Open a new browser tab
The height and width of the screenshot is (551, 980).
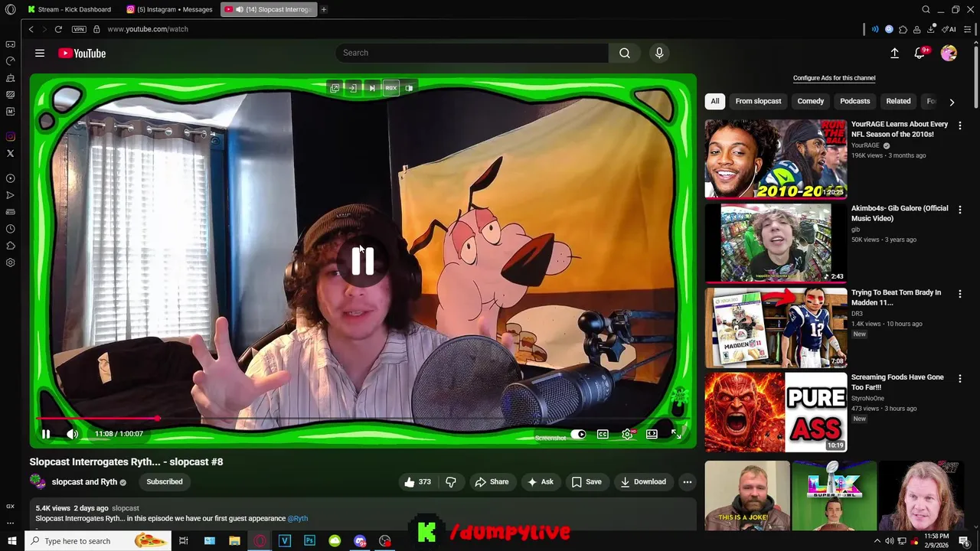(324, 9)
